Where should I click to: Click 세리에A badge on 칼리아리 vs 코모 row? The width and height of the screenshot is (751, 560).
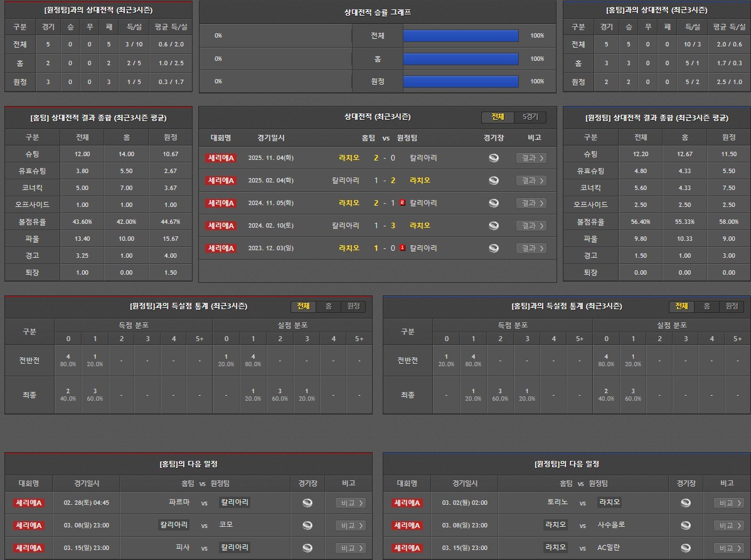tap(29, 526)
